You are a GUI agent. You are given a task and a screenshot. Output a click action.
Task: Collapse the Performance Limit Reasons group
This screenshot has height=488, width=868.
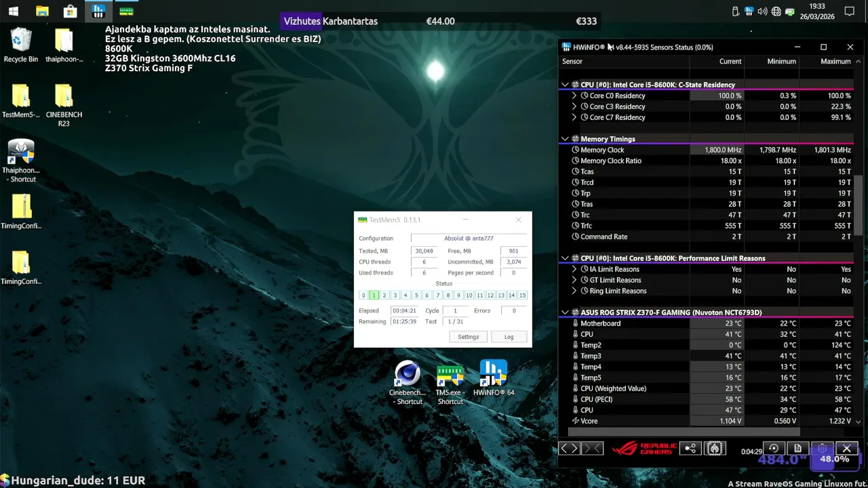tap(564, 258)
